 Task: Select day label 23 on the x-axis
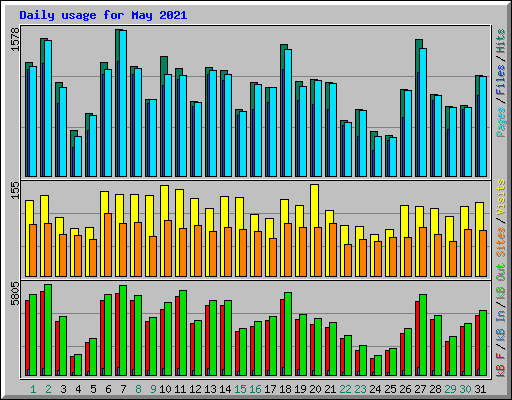tap(360, 389)
